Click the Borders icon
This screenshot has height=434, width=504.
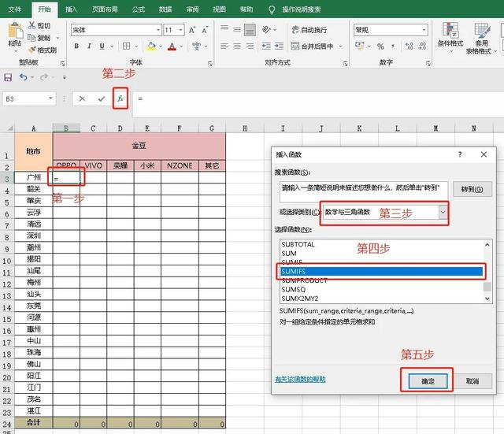coord(126,46)
